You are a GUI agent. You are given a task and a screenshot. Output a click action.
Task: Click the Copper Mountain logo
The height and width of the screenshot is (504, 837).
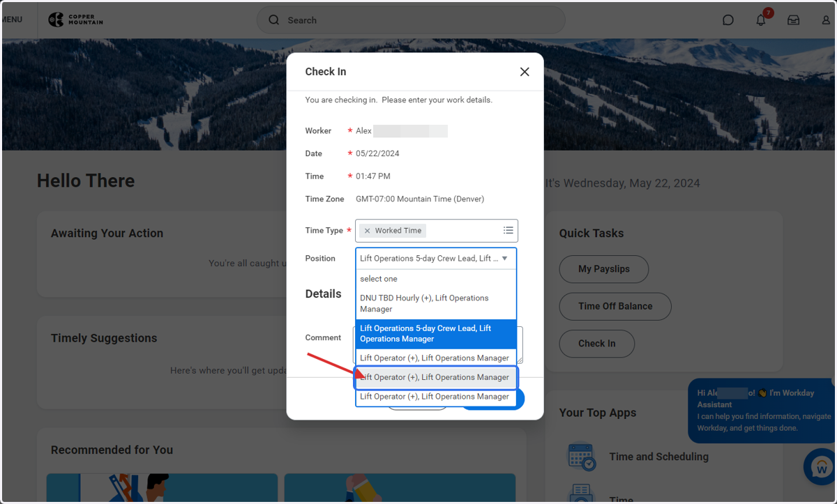[75, 20]
